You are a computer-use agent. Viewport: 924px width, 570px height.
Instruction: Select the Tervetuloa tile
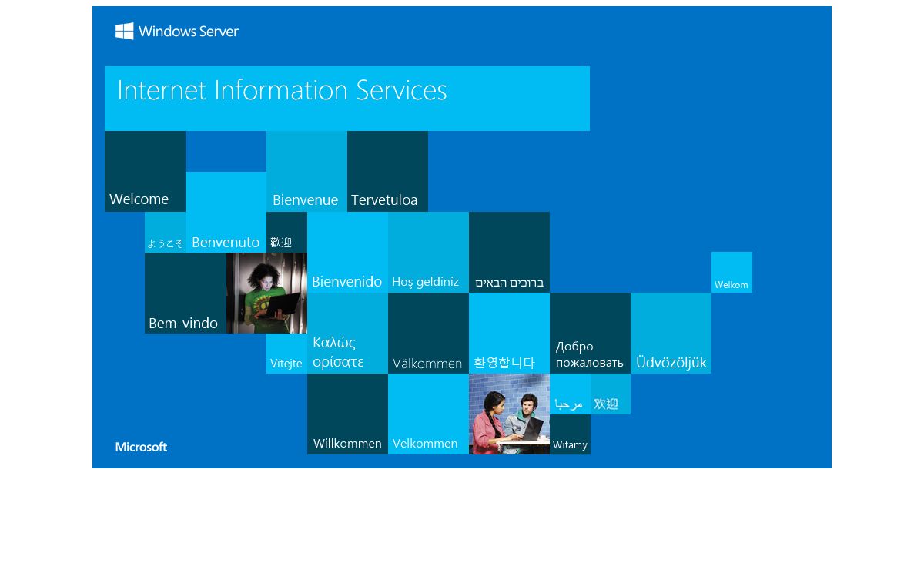387,171
